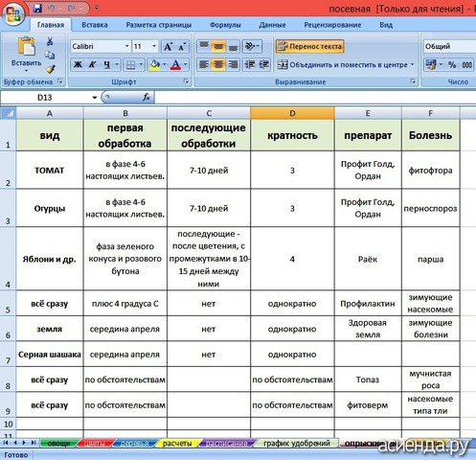Toggle italic К formatting
Viewport: 476px width, 460px height.
[92, 65]
